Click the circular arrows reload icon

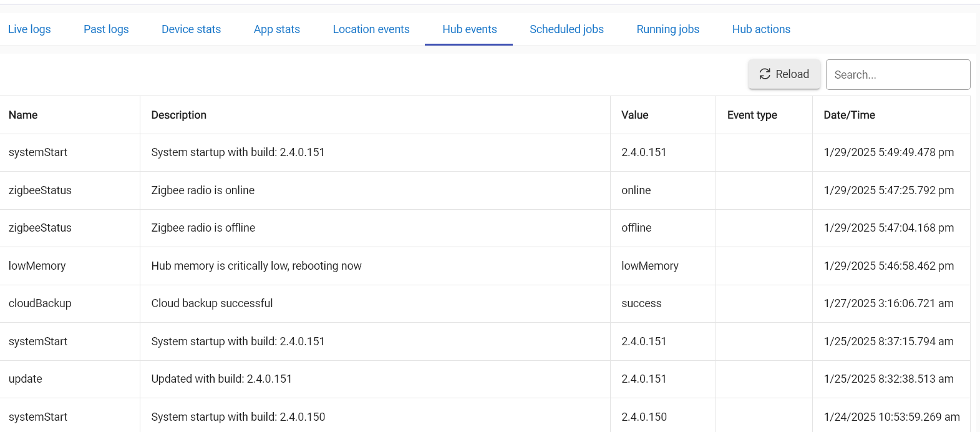click(x=765, y=74)
